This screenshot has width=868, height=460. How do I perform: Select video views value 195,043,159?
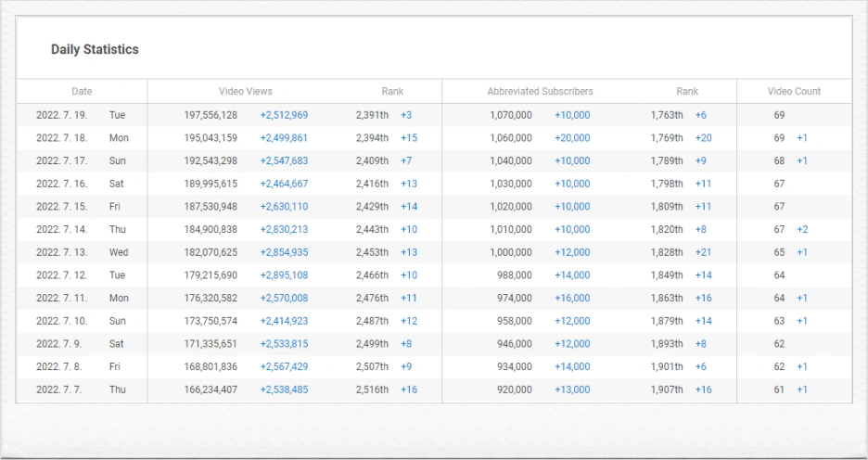[211, 138]
